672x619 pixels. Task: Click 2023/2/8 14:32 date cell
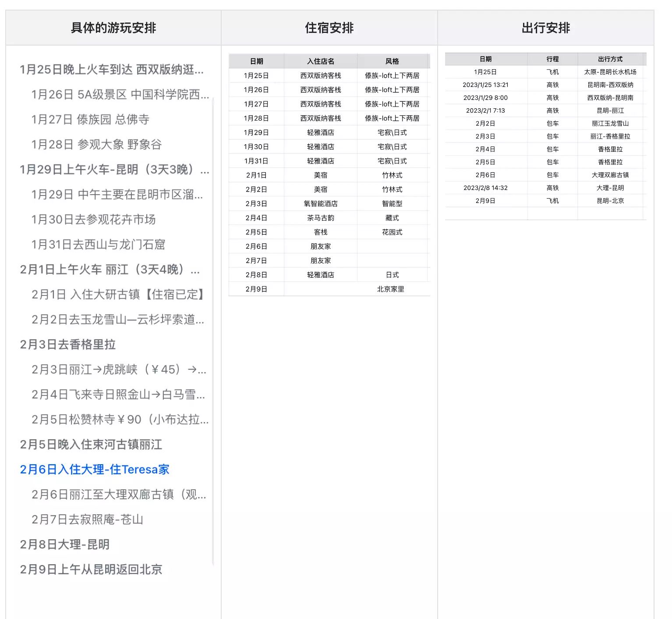pos(485,188)
